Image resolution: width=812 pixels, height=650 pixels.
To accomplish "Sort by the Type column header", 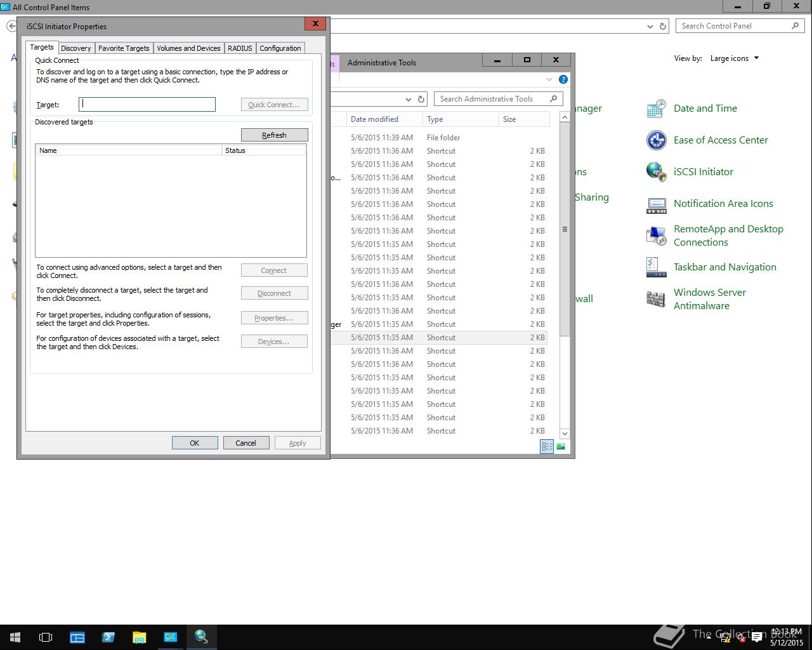I will tap(461, 119).
